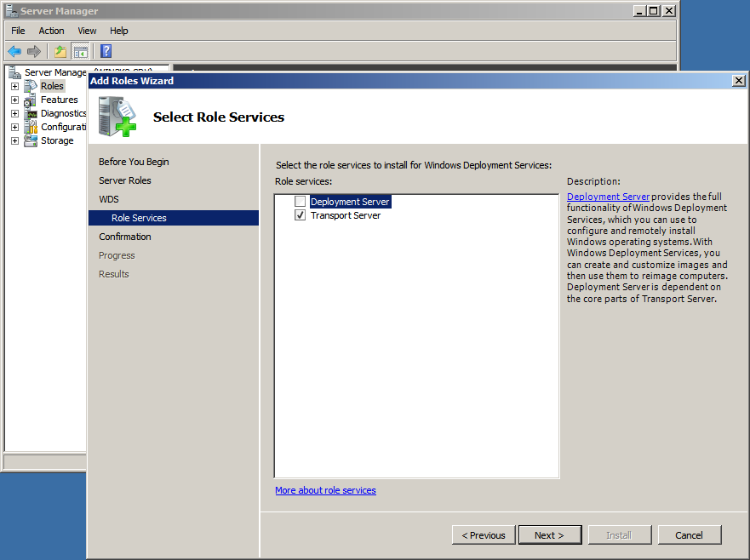Click the Cancel button
This screenshot has width=750, height=560.
point(690,535)
